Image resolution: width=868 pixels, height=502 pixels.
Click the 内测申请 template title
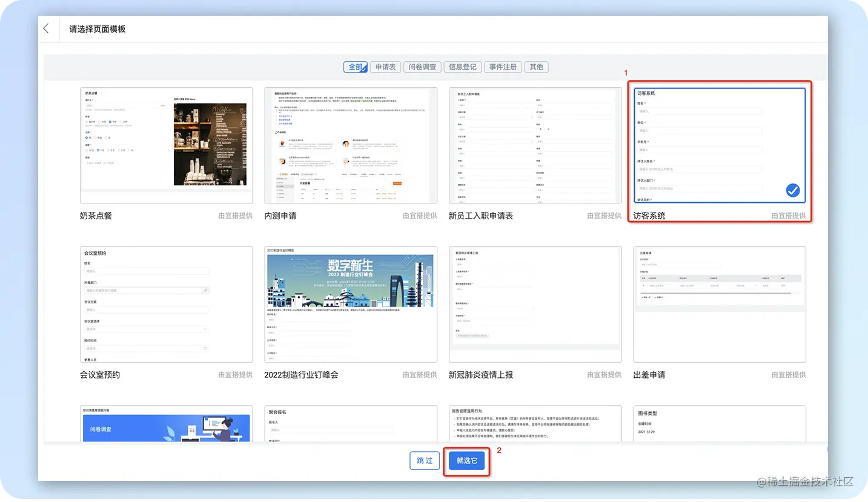tap(280, 216)
